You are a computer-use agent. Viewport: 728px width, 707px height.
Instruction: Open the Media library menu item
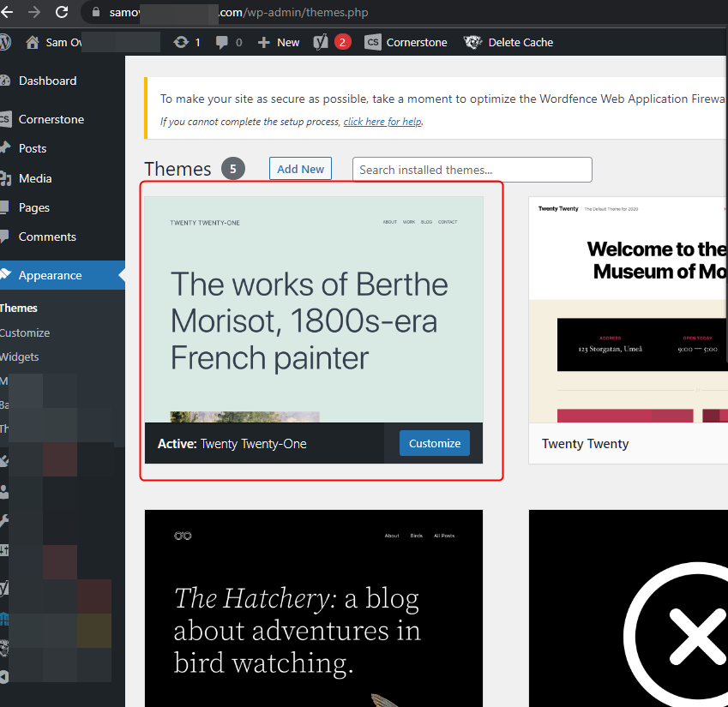point(35,178)
